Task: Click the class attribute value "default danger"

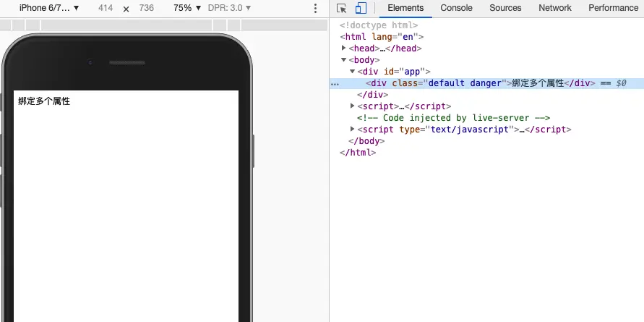Action: (x=465, y=83)
